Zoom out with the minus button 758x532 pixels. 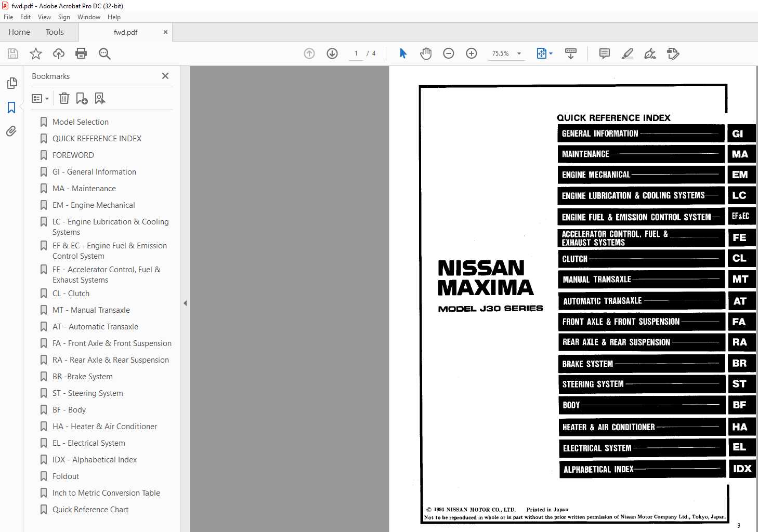coord(449,54)
